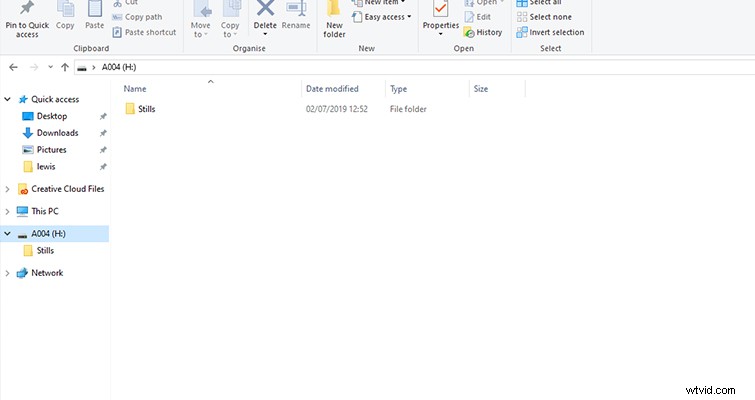Open Properties from the ribbon

click(440, 12)
